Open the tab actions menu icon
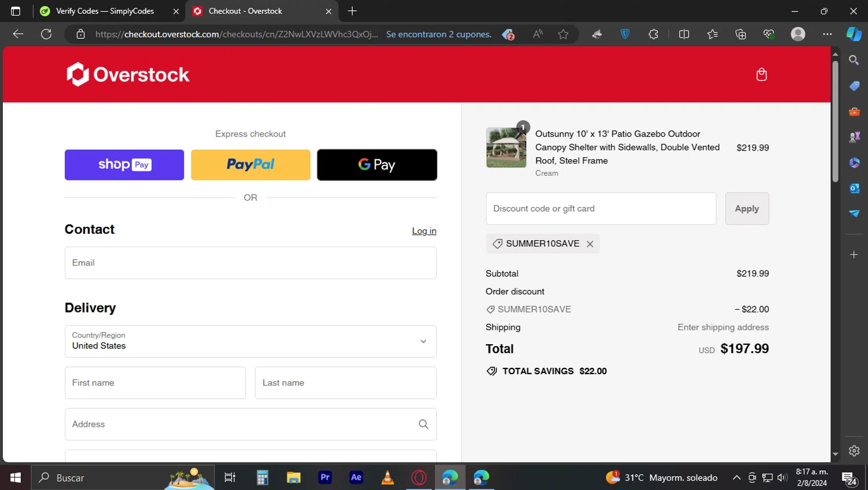868x490 pixels. 16,11
